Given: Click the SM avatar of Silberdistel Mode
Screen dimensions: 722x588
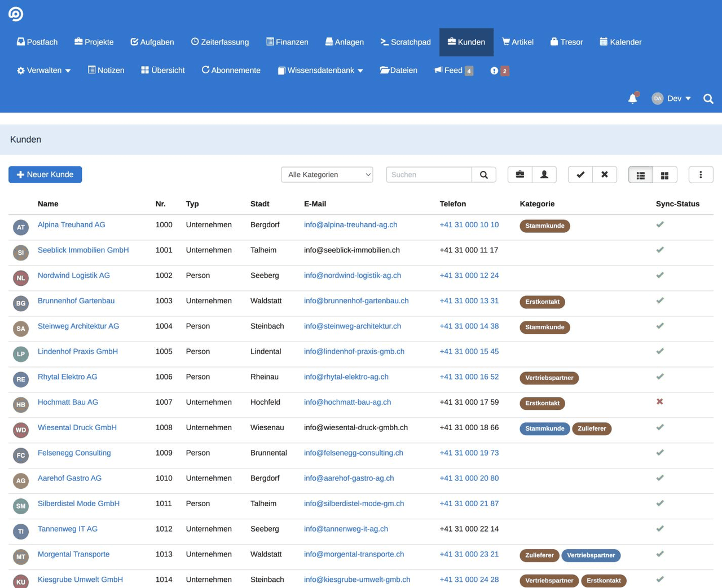Looking at the screenshot, I should point(21,506).
